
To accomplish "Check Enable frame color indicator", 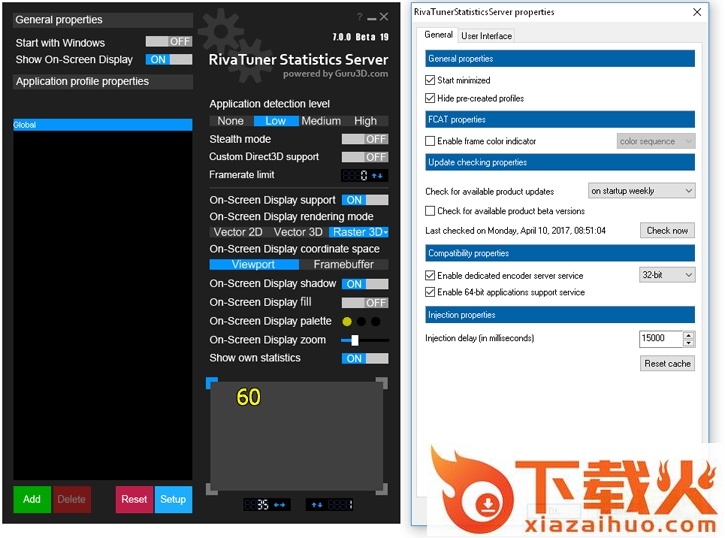I will pyautogui.click(x=430, y=141).
